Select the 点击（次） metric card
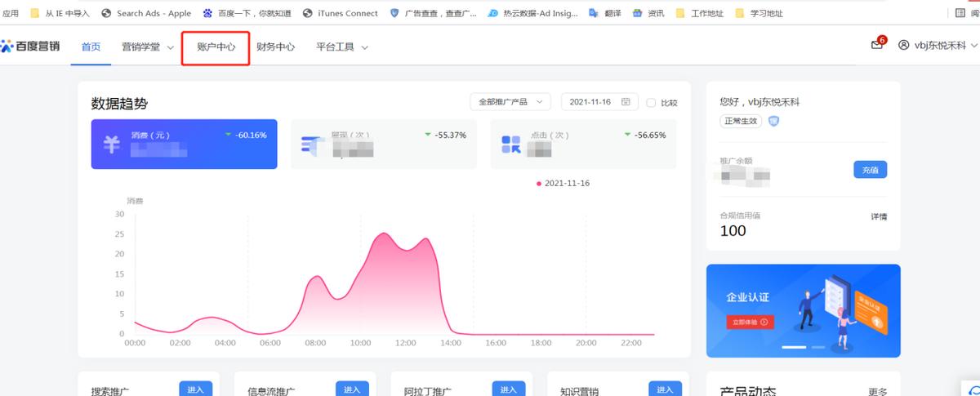This screenshot has height=396, width=980. tap(583, 145)
